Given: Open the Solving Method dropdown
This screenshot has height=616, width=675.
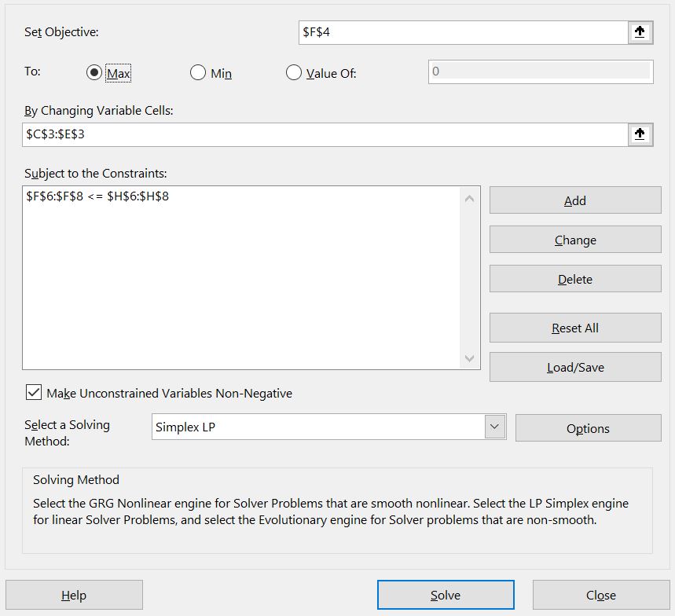Looking at the screenshot, I should [x=494, y=427].
